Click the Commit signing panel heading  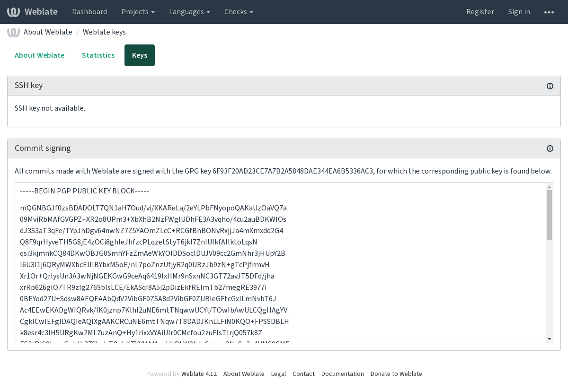point(43,148)
